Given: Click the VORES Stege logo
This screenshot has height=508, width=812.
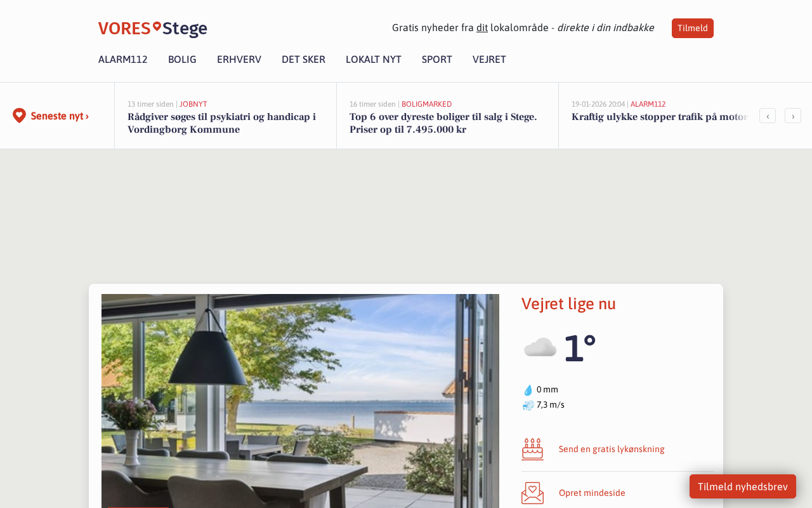Looking at the screenshot, I should 152,29.
